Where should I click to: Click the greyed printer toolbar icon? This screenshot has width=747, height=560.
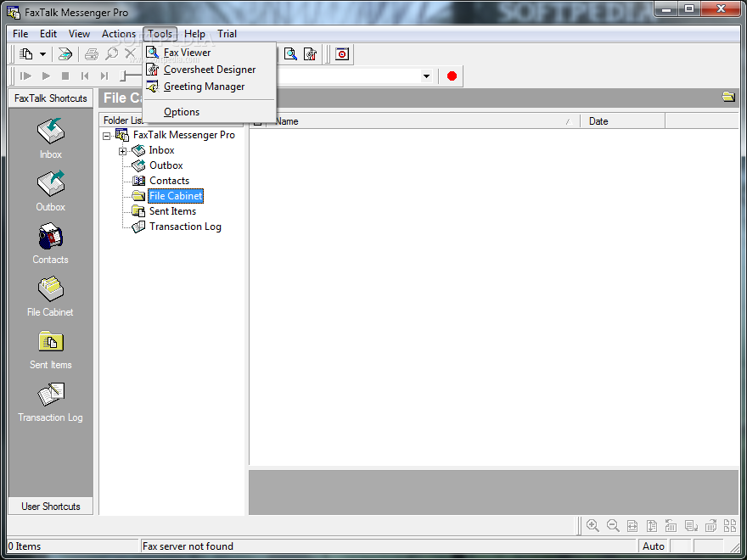click(x=91, y=53)
